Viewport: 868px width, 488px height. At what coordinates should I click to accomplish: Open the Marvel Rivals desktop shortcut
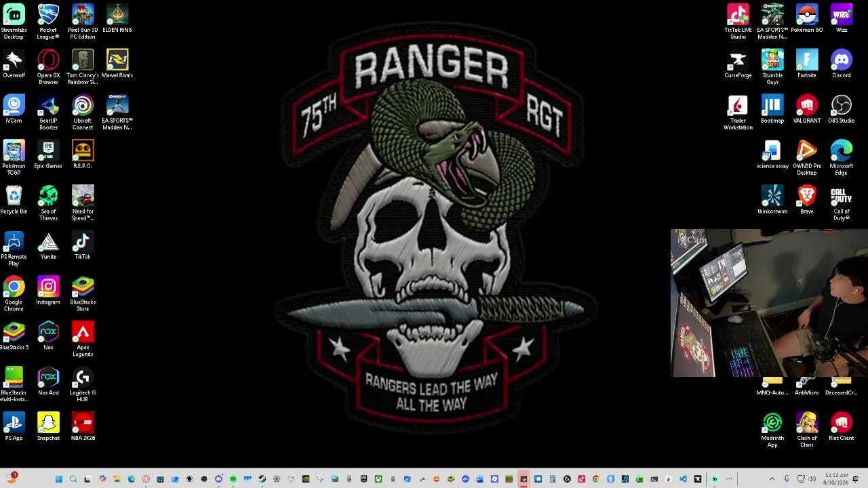(x=117, y=64)
